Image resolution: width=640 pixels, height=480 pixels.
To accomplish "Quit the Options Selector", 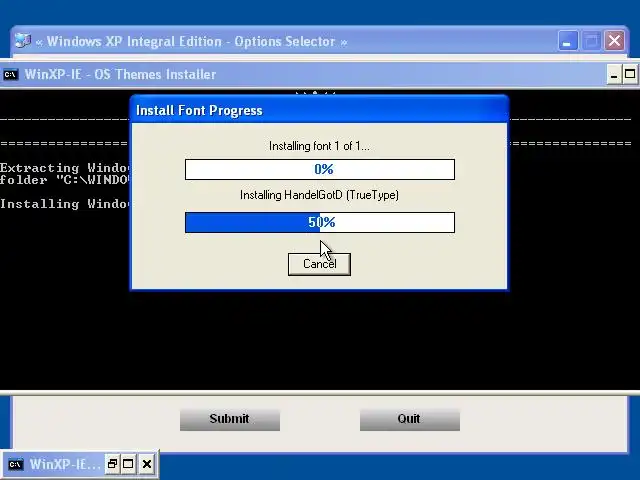I will point(410,419).
